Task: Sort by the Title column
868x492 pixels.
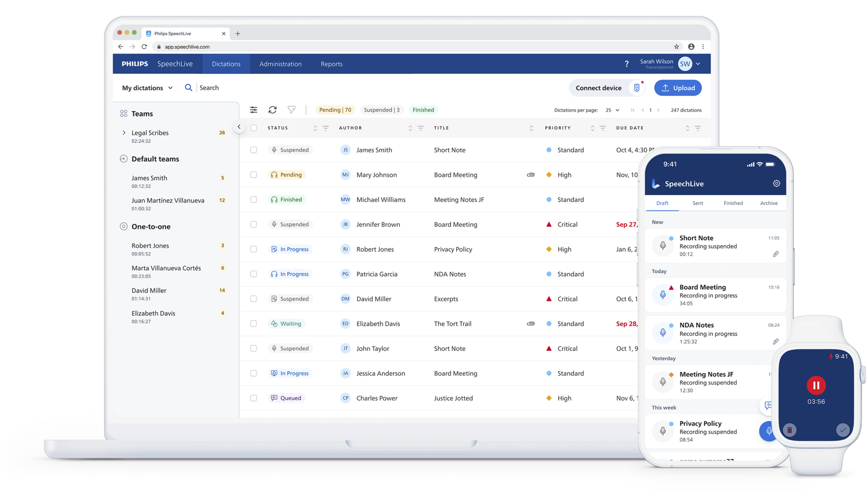Action: pos(531,128)
